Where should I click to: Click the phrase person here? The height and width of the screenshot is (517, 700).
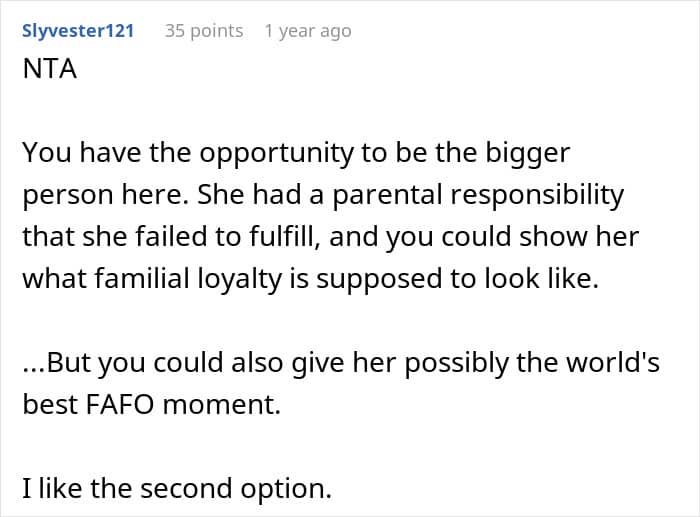[x=105, y=196]
